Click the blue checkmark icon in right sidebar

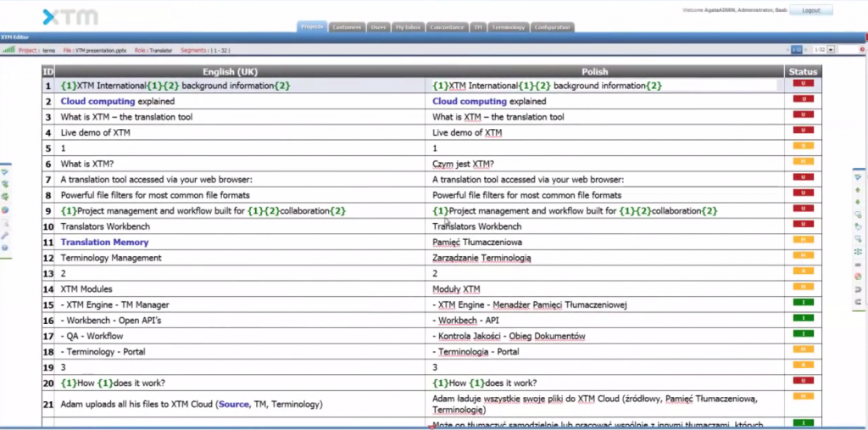coord(858,176)
